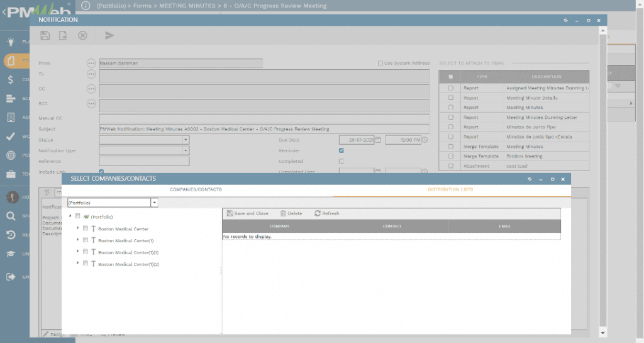Check Meeting Minute Details report attachment
This screenshot has height=343, width=644.
(451, 98)
